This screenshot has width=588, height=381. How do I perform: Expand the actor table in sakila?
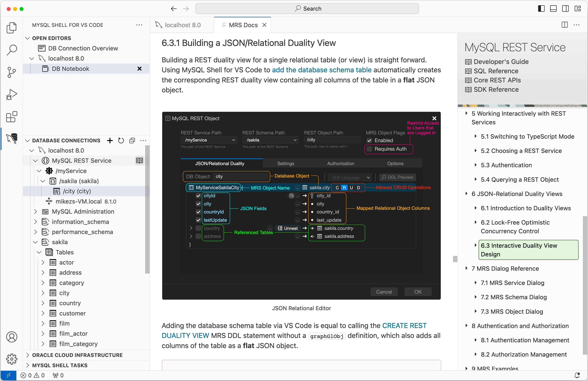click(x=43, y=262)
